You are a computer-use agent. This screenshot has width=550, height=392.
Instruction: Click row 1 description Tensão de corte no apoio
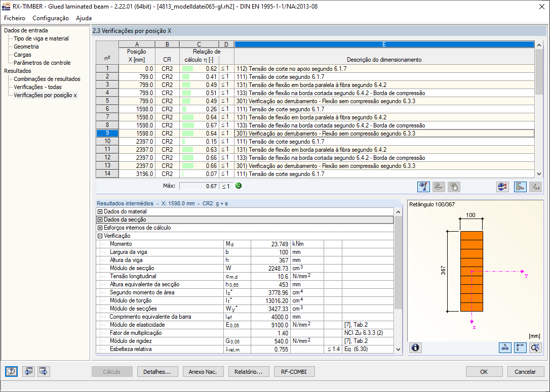(x=384, y=69)
